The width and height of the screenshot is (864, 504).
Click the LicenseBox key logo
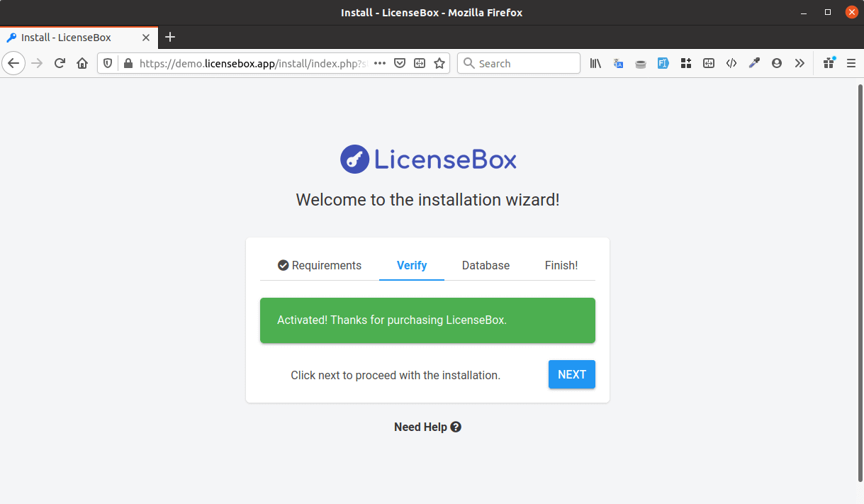pos(354,159)
